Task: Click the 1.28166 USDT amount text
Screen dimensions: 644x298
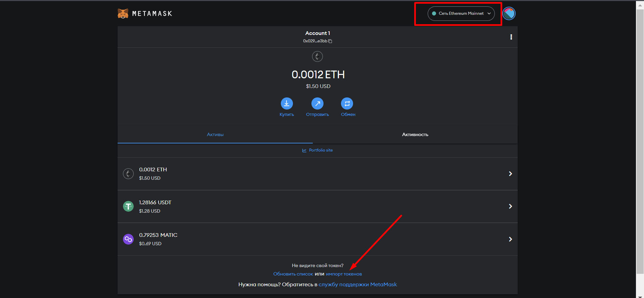Action: [155, 202]
